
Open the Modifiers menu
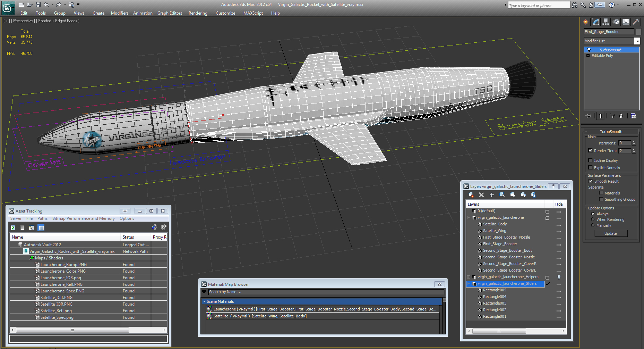pos(120,13)
